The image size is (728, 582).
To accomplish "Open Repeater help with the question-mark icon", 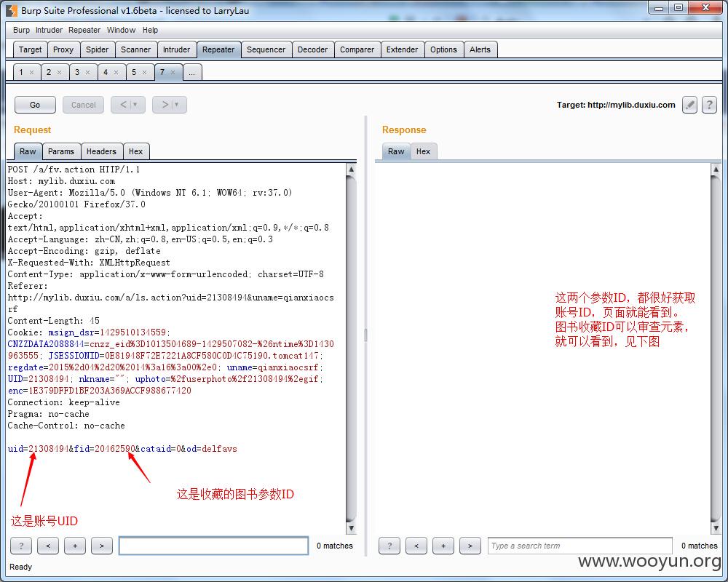I will 709,105.
